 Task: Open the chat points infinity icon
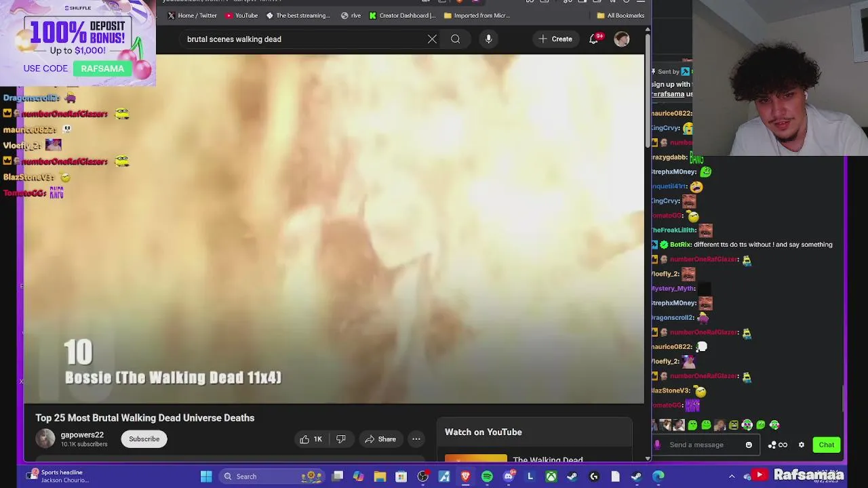click(x=778, y=445)
